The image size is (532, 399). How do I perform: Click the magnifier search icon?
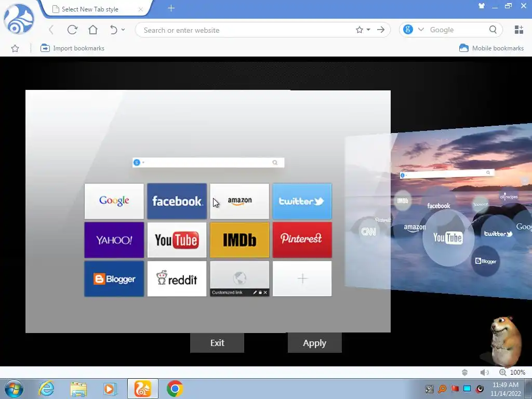[x=493, y=30]
